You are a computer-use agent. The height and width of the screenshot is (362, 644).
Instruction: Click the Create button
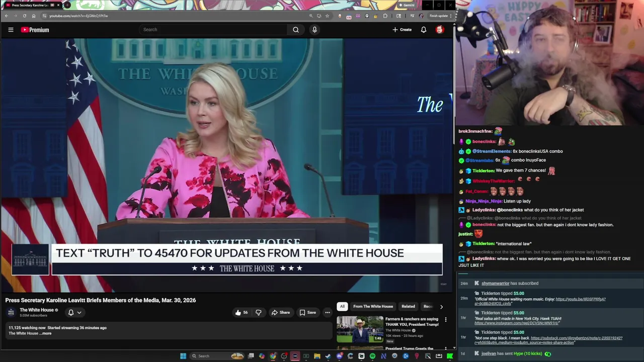pos(402,30)
